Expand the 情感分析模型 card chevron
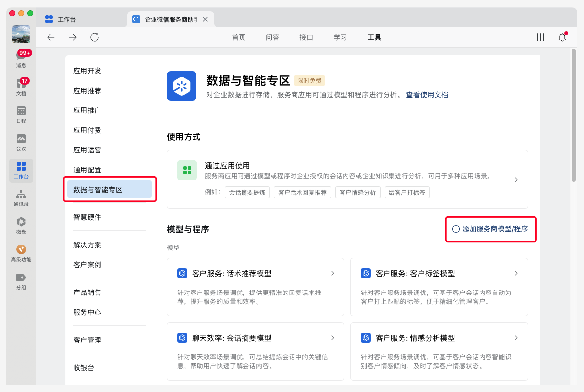584x392 pixels. [516, 338]
